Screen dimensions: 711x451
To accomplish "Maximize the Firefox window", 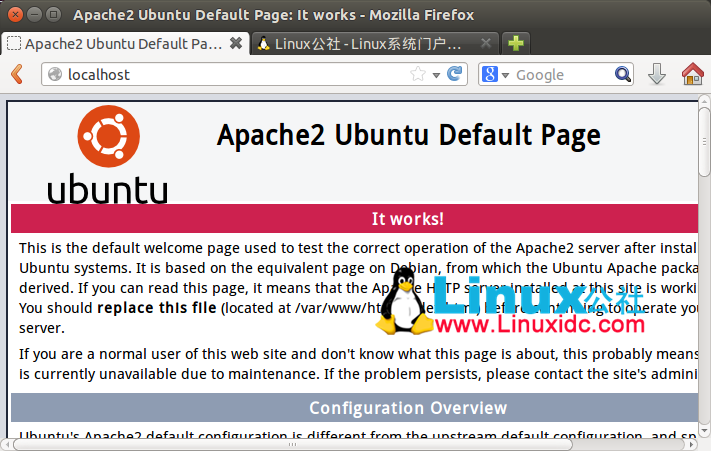I will tap(54, 15).
